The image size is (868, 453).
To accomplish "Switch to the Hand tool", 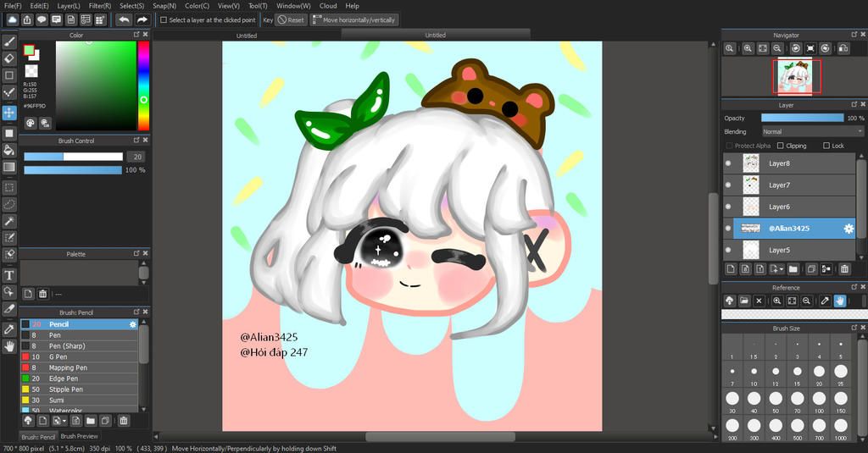I will (x=9, y=345).
